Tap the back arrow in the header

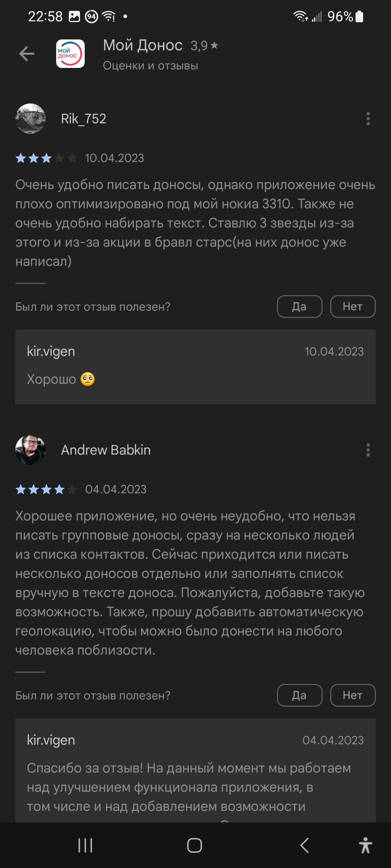coord(27,54)
